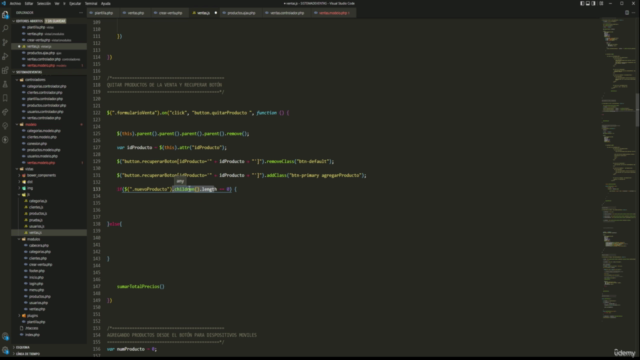Click the customize layout icon

pos(601,3)
